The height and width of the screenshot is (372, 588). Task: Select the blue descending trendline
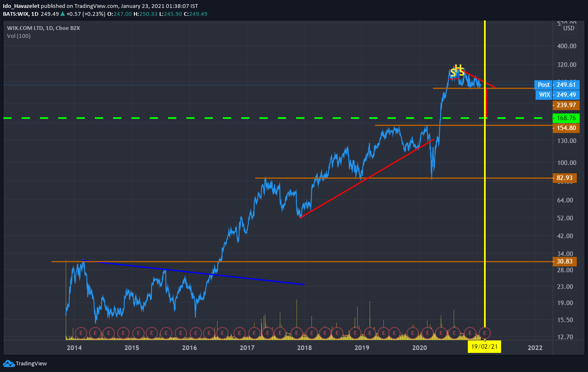click(193, 272)
